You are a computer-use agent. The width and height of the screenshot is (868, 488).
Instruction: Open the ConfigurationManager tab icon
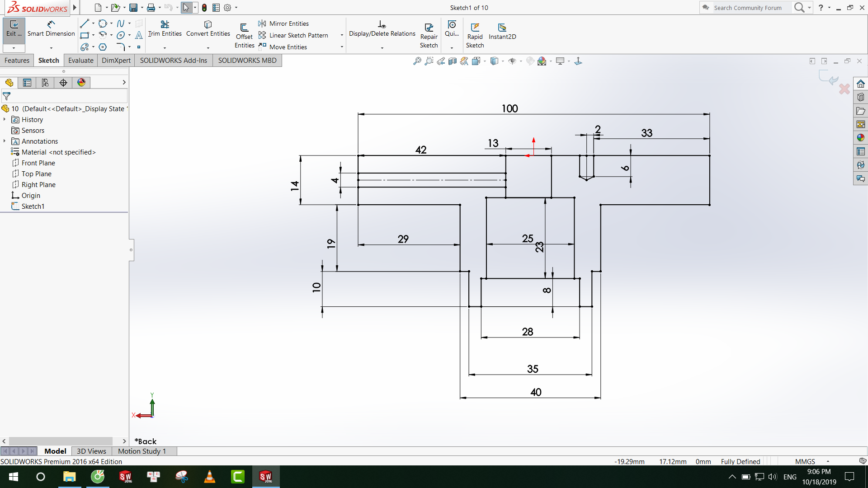point(45,82)
